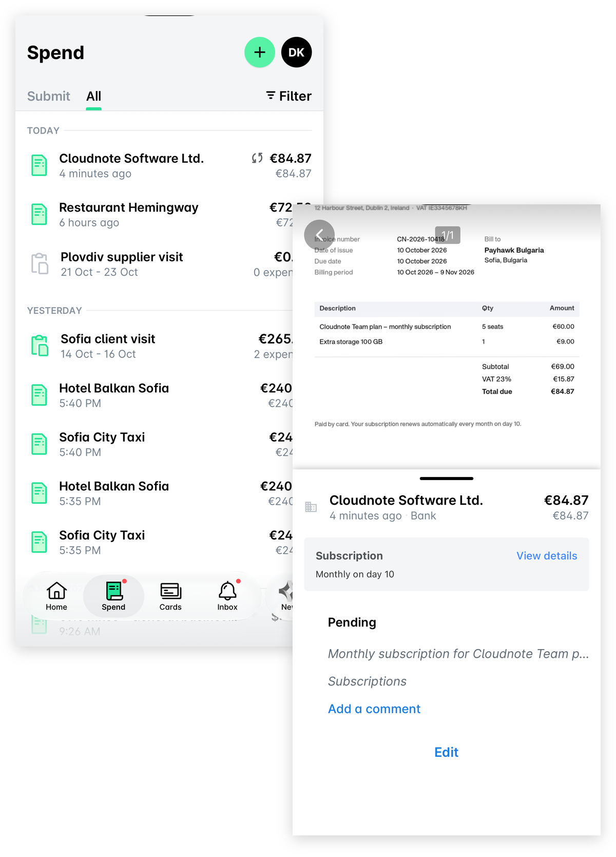Click the Pending status label
Screen dimensions: 616x857
(352, 622)
